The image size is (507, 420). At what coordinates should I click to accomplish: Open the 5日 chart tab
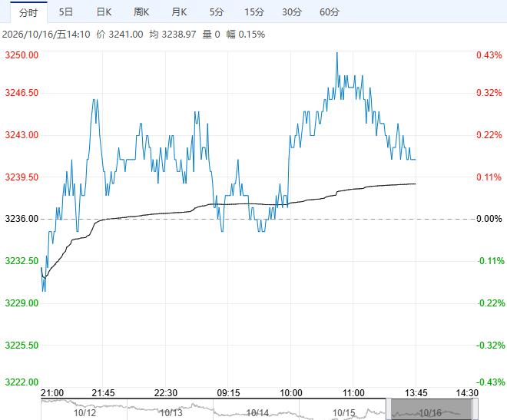65,12
